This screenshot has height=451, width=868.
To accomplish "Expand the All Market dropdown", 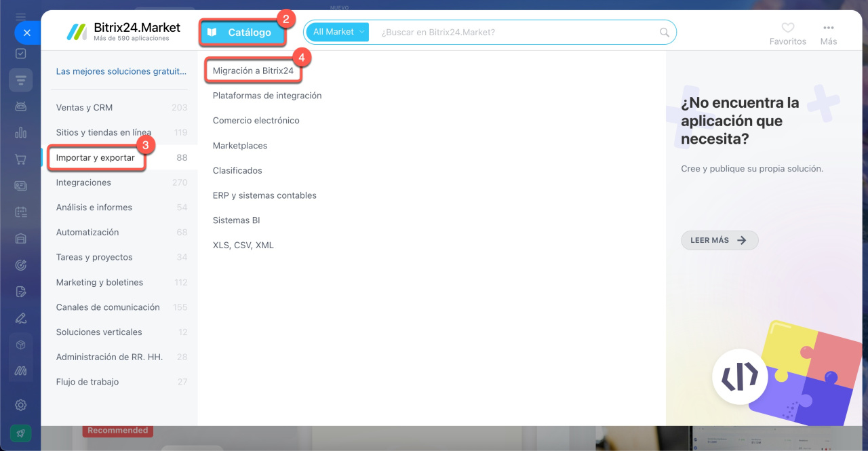I will [338, 32].
